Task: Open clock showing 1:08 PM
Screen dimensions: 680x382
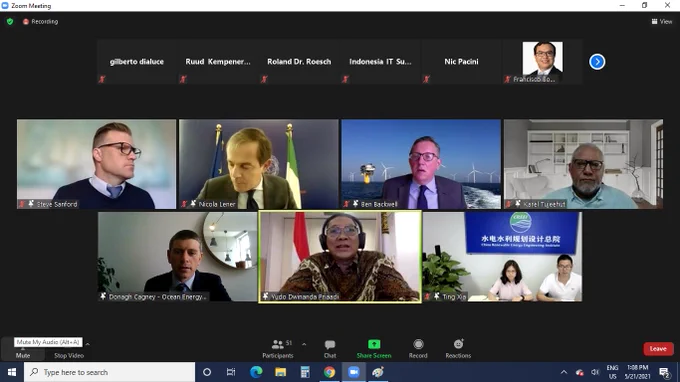Action: (638, 372)
